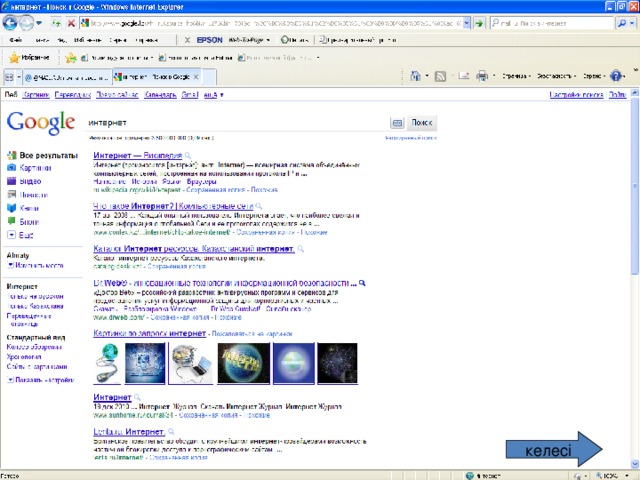The image size is (640, 480).
Task: Open the Избранное menu in the menu bar
Action: click(87, 40)
